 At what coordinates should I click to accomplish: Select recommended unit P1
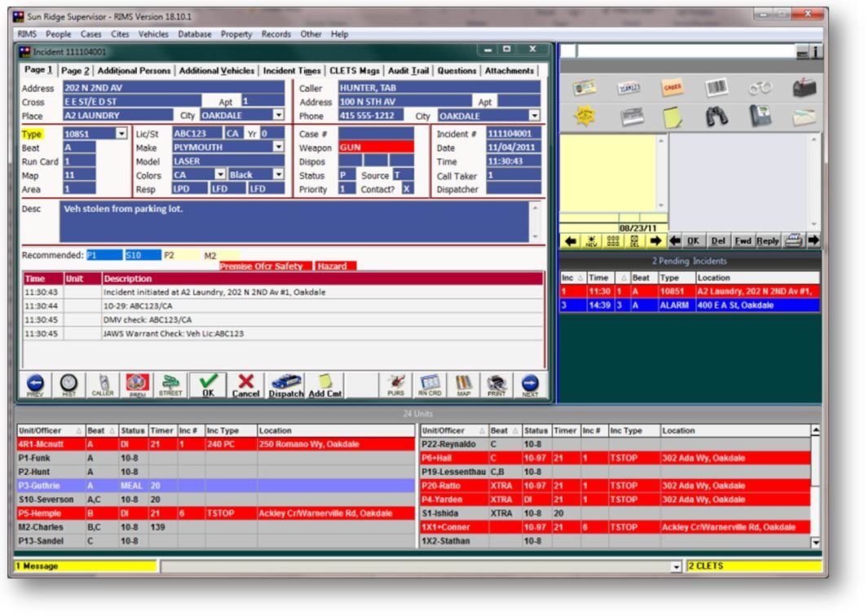click(x=104, y=255)
